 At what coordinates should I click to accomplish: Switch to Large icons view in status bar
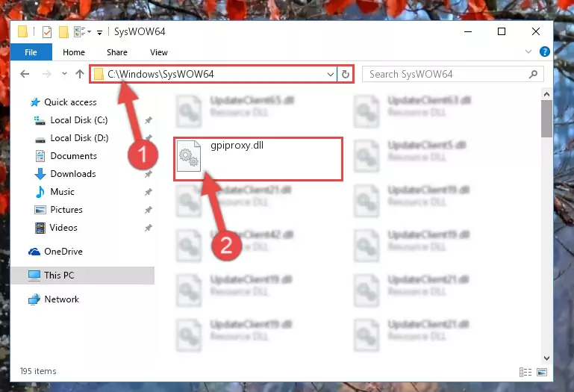click(542, 373)
